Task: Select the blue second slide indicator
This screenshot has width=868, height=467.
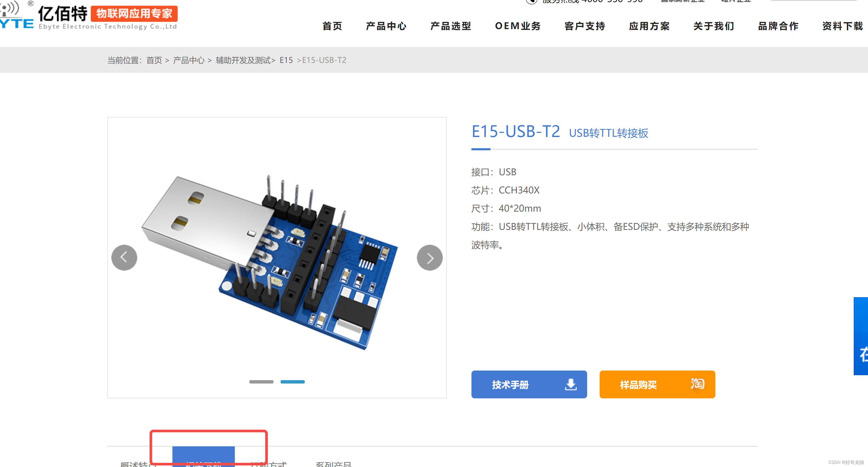Action: click(293, 382)
